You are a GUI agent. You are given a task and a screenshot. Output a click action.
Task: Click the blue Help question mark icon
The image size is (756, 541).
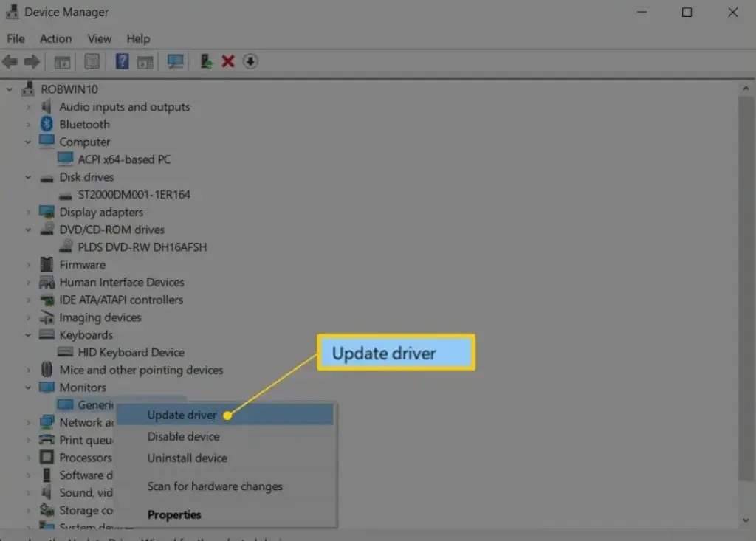click(123, 62)
